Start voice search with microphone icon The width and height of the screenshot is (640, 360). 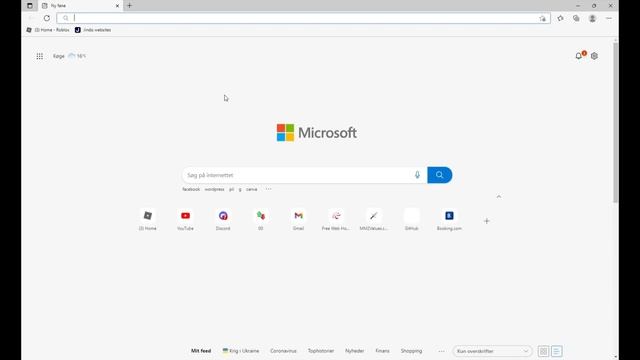(x=417, y=175)
